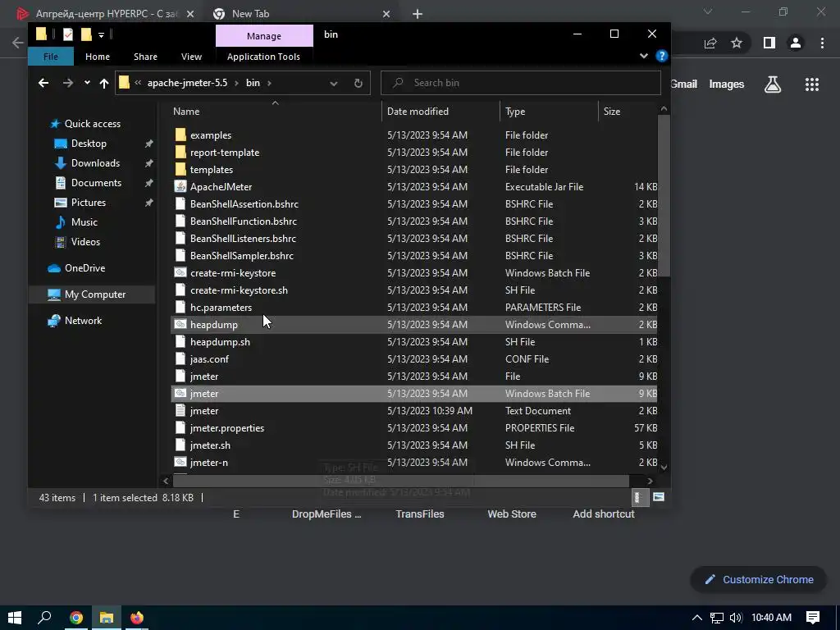Viewport: 840px width, 630px height.
Task: Expand recent locations dropdown
Action: point(87,83)
